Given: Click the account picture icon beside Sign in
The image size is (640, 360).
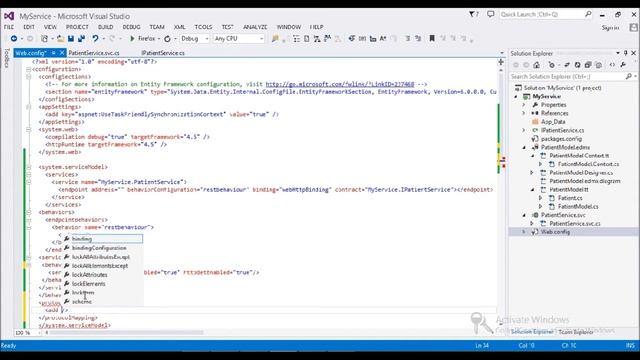Looking at the screenshot, I should click(x=633, y=27).
